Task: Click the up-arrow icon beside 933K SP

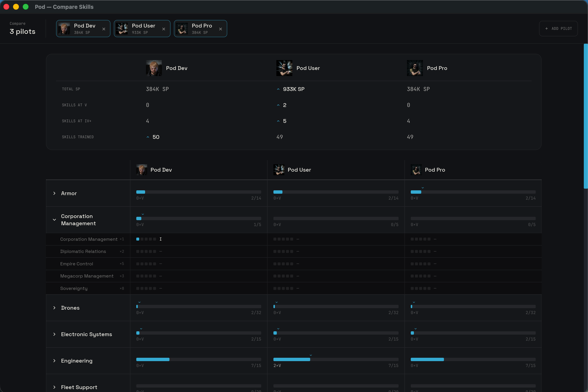Action: click(278, 89)
